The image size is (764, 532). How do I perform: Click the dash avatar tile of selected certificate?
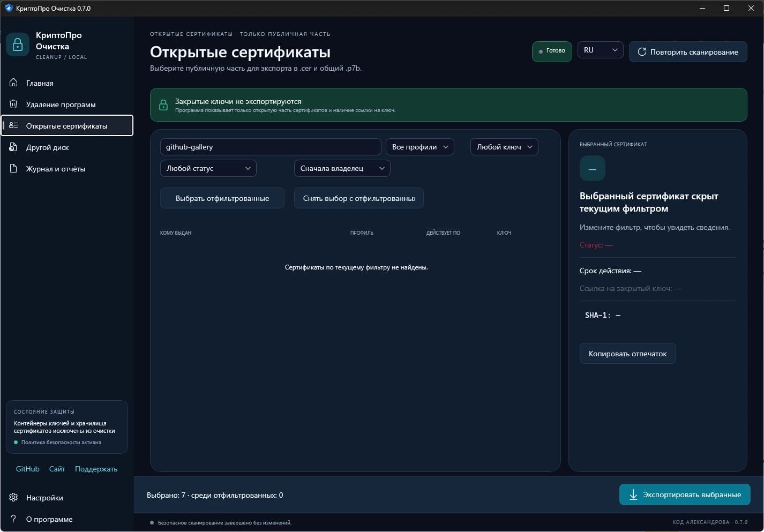tap(593, 168)
